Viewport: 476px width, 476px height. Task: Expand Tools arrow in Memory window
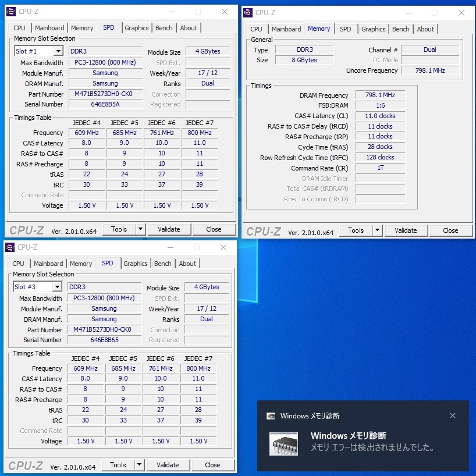tap(377, 230)
